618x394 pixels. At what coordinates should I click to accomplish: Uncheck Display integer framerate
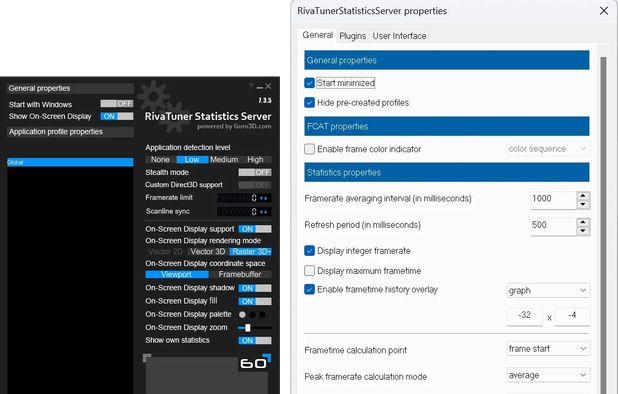(x=309, y=251)
